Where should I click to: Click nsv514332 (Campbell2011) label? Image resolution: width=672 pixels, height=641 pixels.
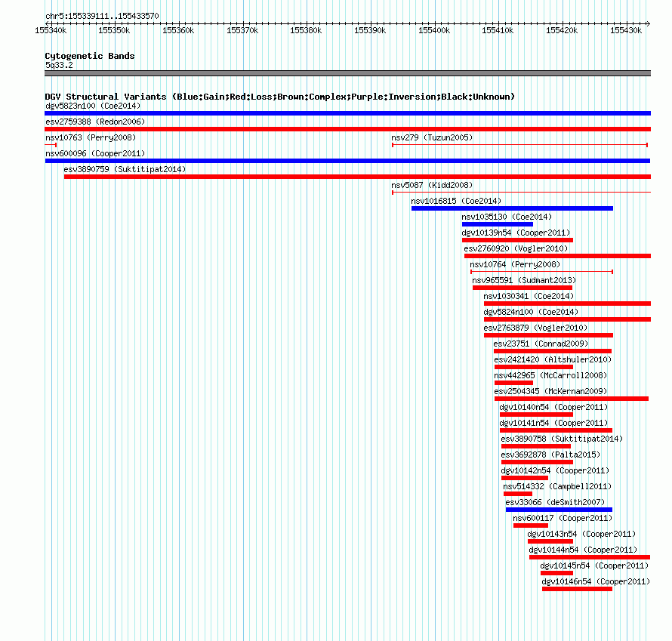557,486
